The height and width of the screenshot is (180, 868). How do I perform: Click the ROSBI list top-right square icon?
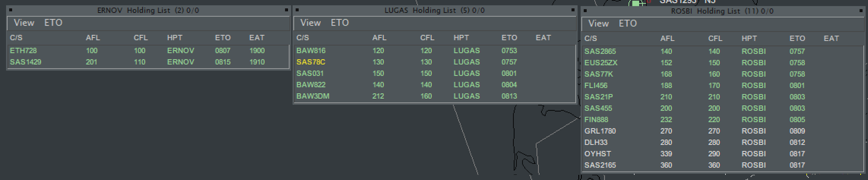click(861, 11)
